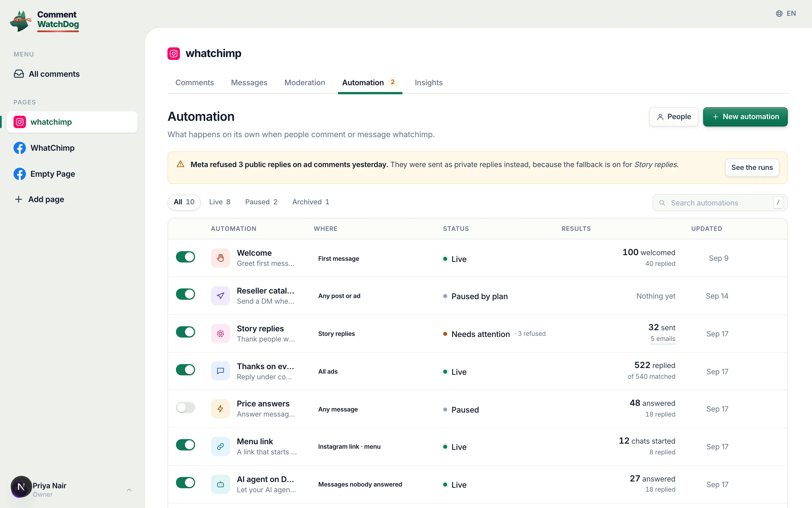The height and width of the screenshot is (508, 812).
Task: Click the Story replies circle icon
Action: pyautogui.click(x=220, y=334)
